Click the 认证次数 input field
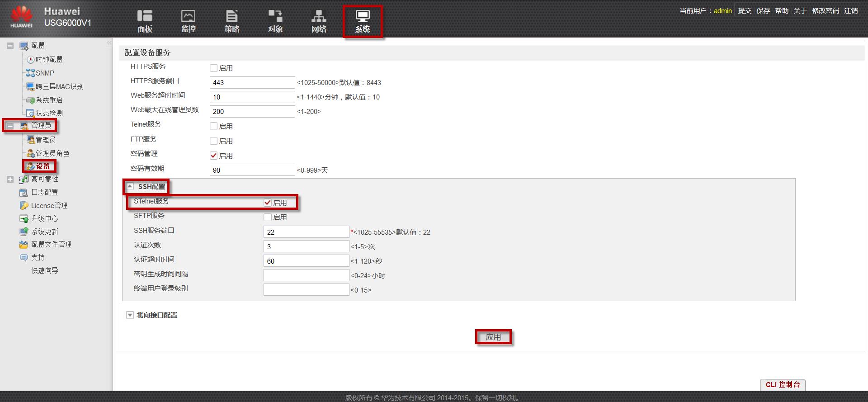This screenshot has height=402, width=868. click(x=306, y=246)
